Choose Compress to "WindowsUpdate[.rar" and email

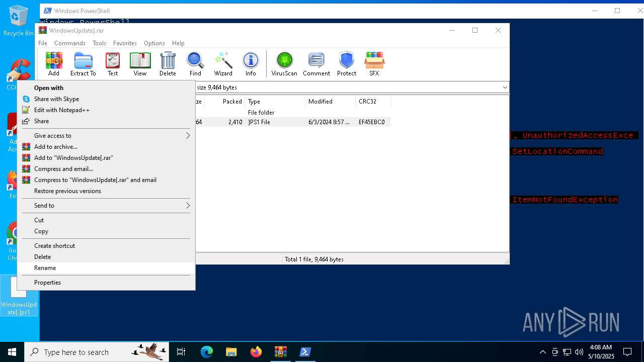pos(106,180)
